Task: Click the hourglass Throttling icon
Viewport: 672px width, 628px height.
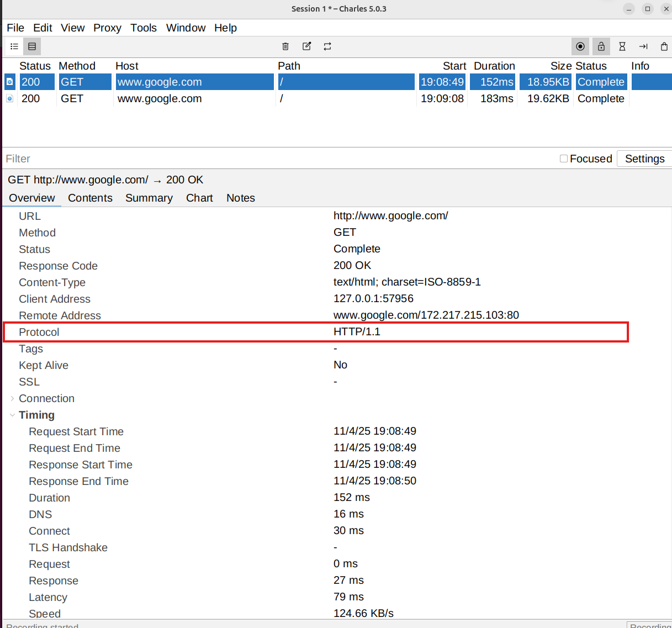Action: click(x=622, y=46)
